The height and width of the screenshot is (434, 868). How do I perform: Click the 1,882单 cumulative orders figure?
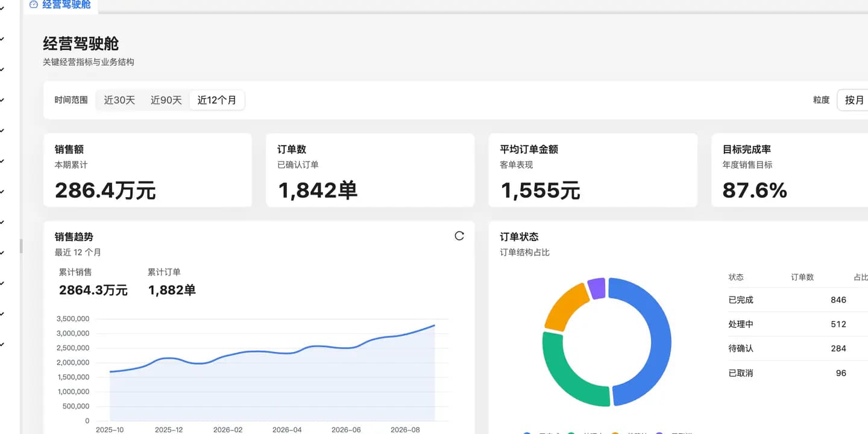(172, 291)
